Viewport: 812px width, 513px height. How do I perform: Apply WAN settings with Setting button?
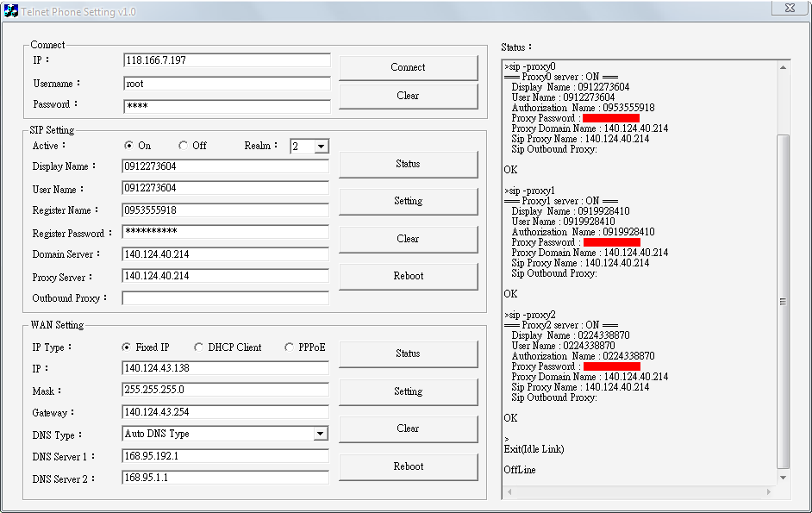pos(408,391)
